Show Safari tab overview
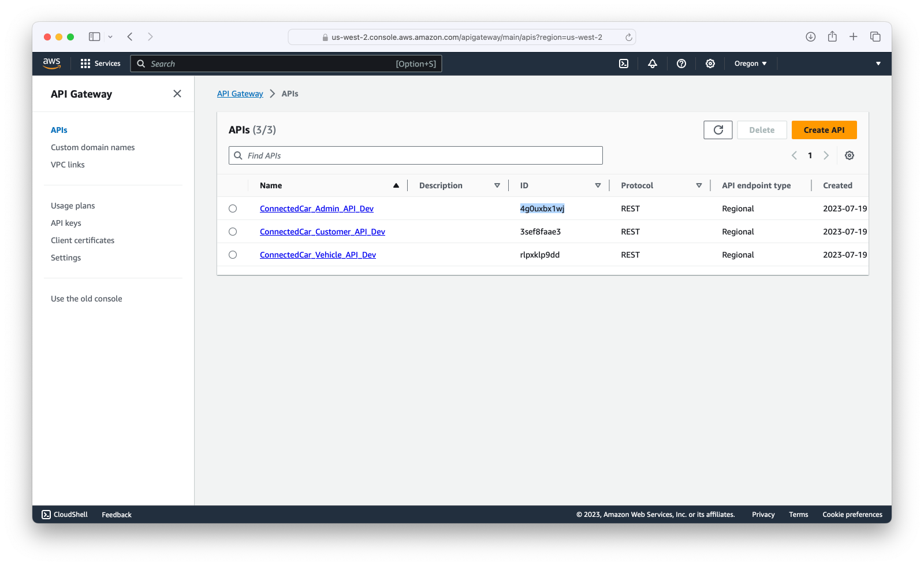The height and width of the screenshot is (566, 924). (x=875, y=36)
